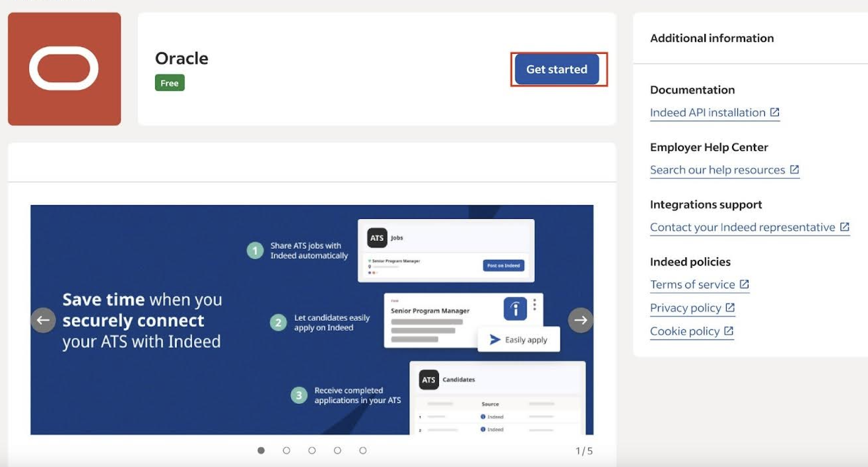The width and height of the screenshot is (868, 467).
Task: Click the carousel slide image
Action: (x=312, y=320)
